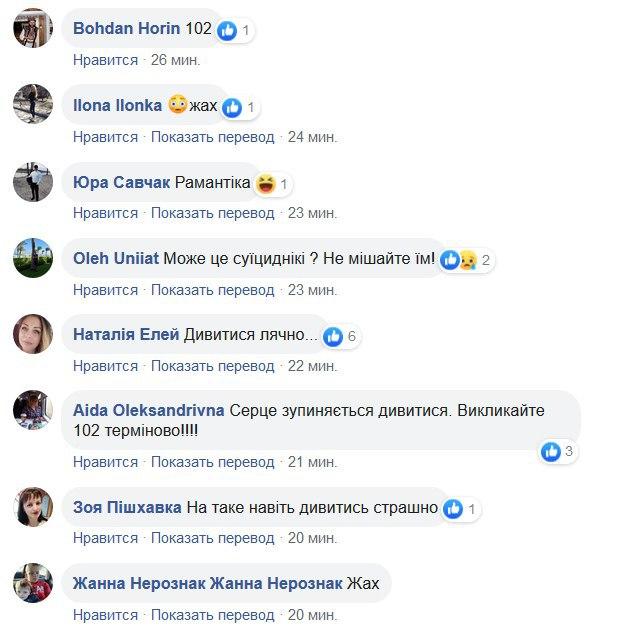The width and height of the screenshot is (619, 635).
Task: Like Жанна Нерознак's comment via Нравится
Action: [105, 615]
